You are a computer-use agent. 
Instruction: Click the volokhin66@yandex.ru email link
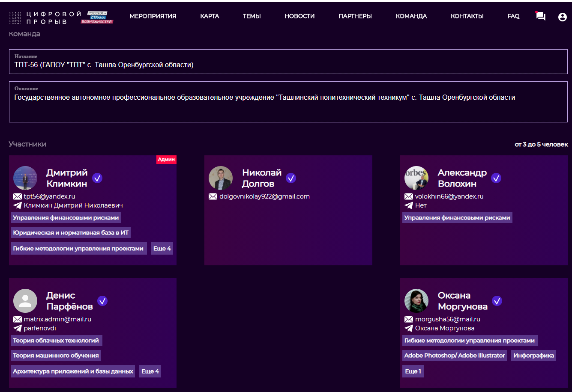pos(449,196)
